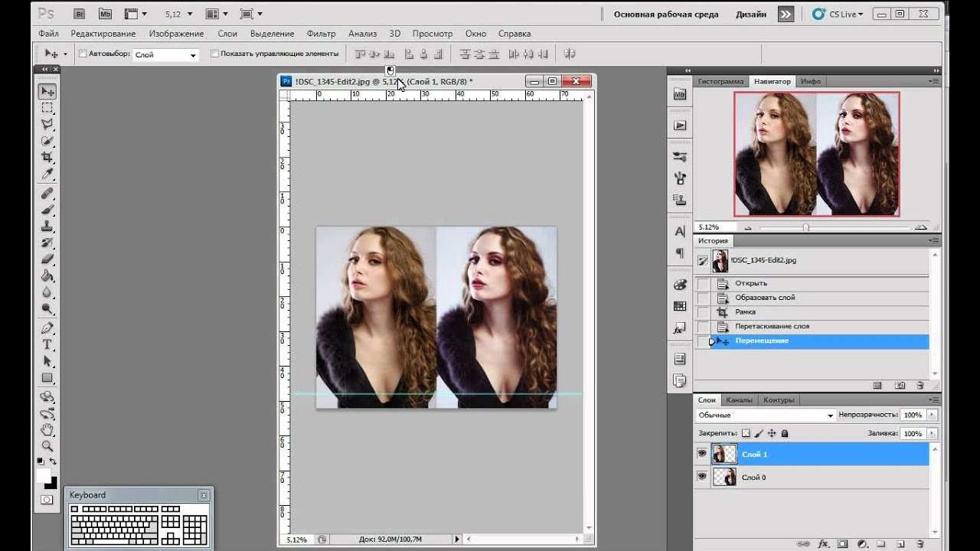
Task: Select the Eraser tool
Action: 47,259
